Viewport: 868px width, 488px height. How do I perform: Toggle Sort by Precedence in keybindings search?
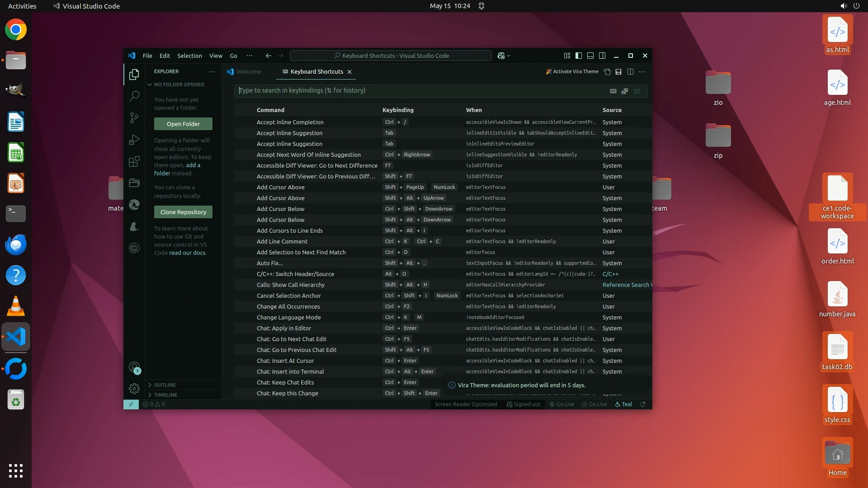point(625,91)
